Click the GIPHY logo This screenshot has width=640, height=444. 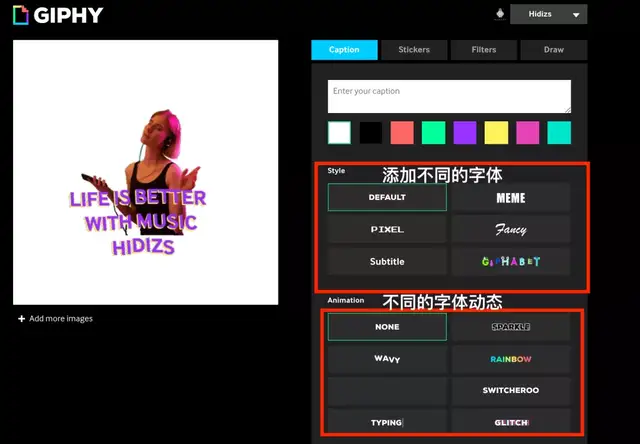(58, 15)
